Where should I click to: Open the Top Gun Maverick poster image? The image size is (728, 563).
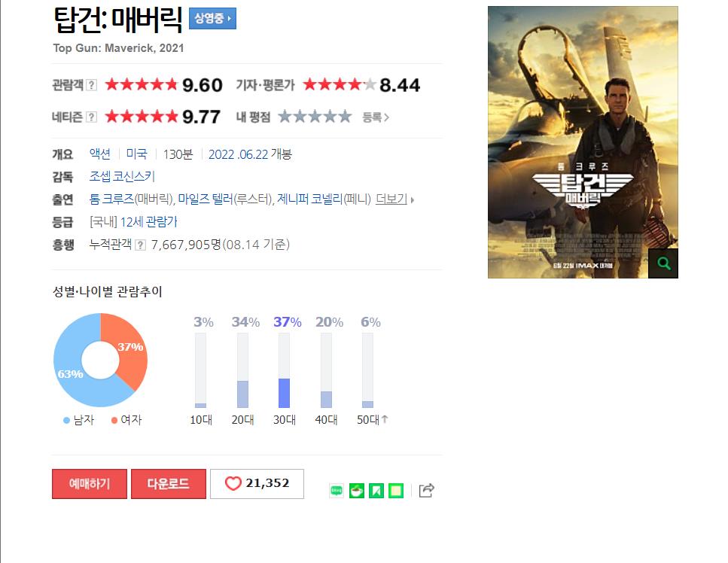click(x=583, y=142)
